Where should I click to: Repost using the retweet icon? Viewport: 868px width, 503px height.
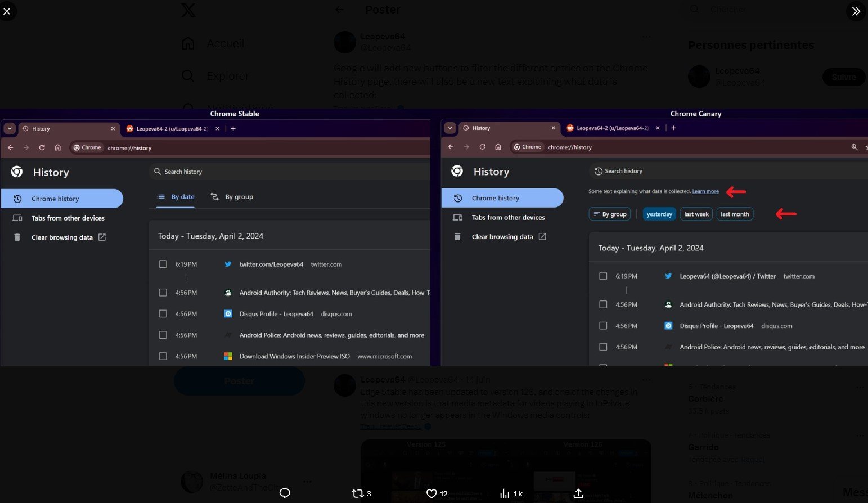tap(357, 493)
